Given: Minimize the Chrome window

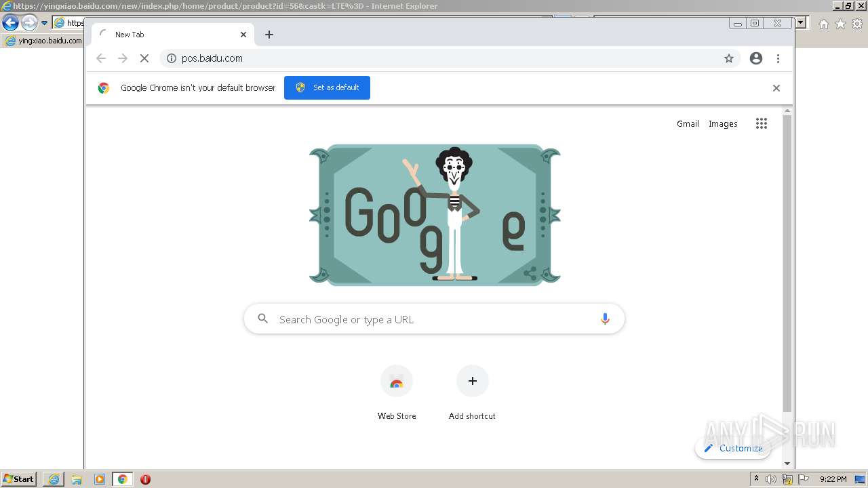Looking at the screenshot, I should pyautogui.click(x=738, y=23).
